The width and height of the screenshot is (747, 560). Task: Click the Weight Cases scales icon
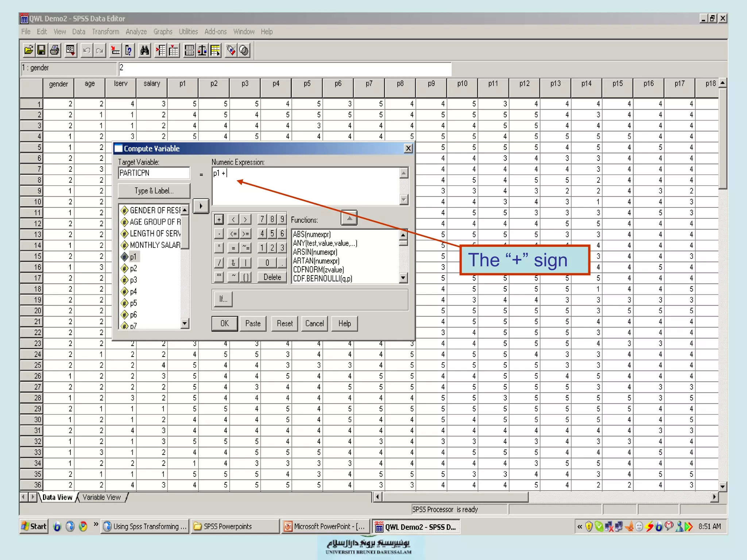pos(202,50)
